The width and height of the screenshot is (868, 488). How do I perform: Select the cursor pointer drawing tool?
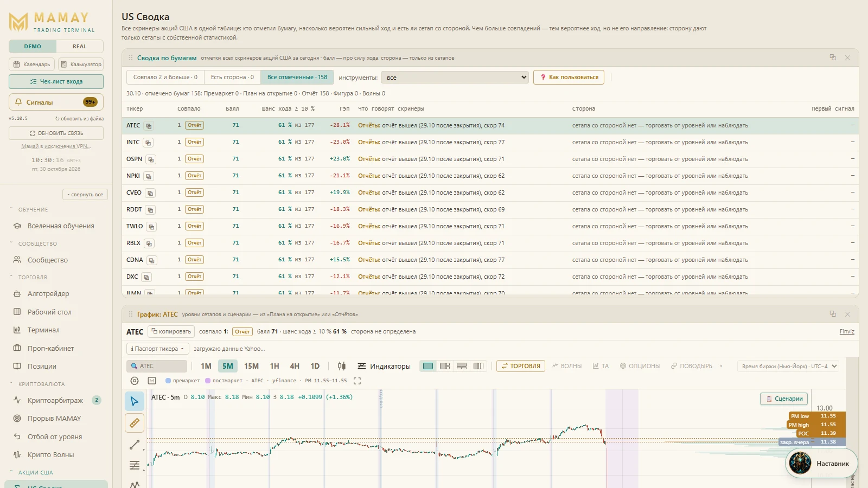tap(135, 401)
